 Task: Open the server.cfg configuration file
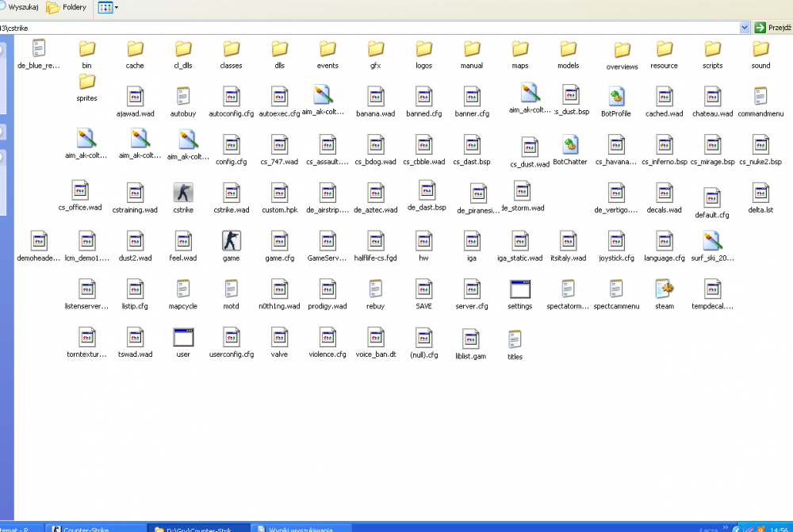472,289
